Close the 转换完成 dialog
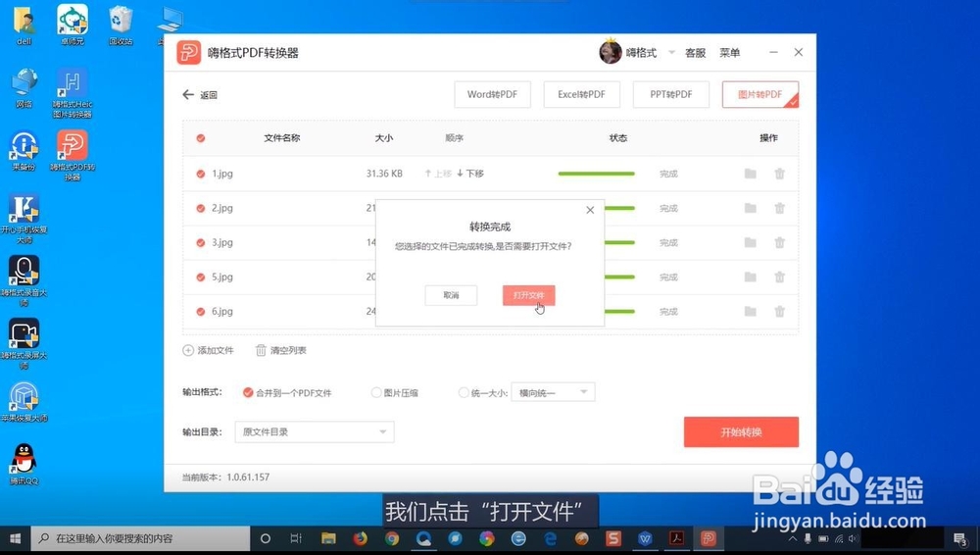Image resolution: width=980 pixels, height=555 pixels. tap(590, 210)
